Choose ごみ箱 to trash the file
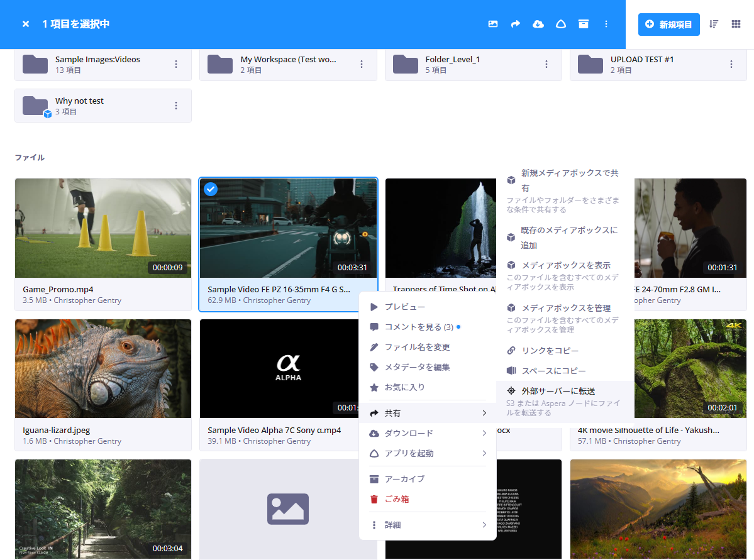754x560 pixels. [428, 499]
